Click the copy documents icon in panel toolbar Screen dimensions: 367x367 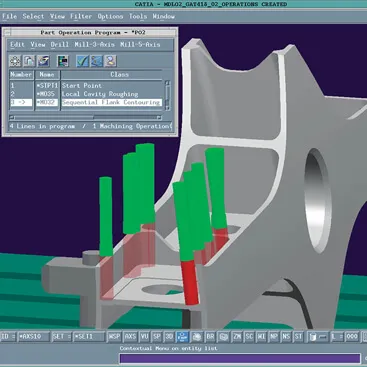pyautogui.click(x=29, y=61)
